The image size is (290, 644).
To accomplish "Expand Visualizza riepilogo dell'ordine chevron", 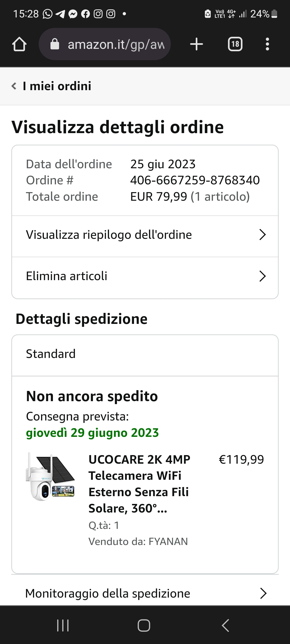I will click(x=262, y=235).
